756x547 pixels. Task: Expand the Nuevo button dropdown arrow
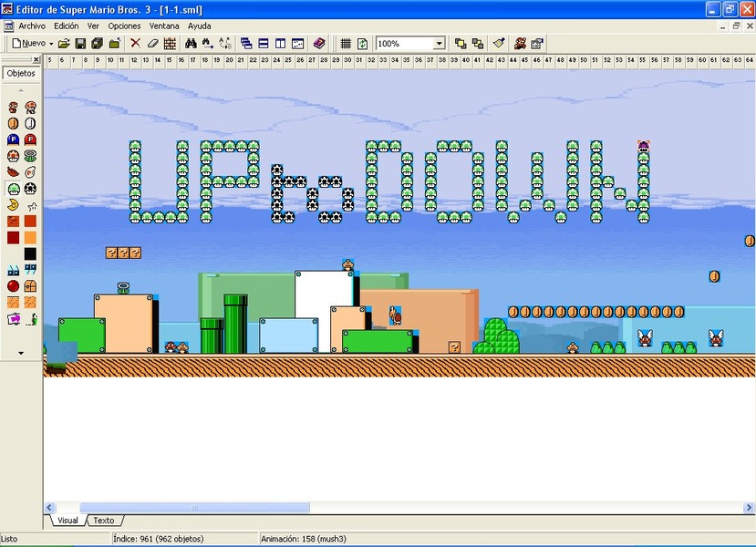pyautogui.click(x=50, y=43)
